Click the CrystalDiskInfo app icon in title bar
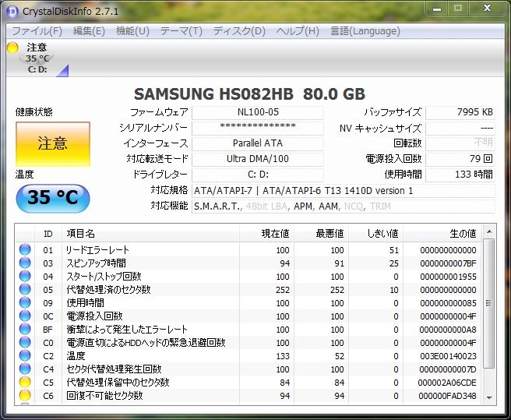 12,12
